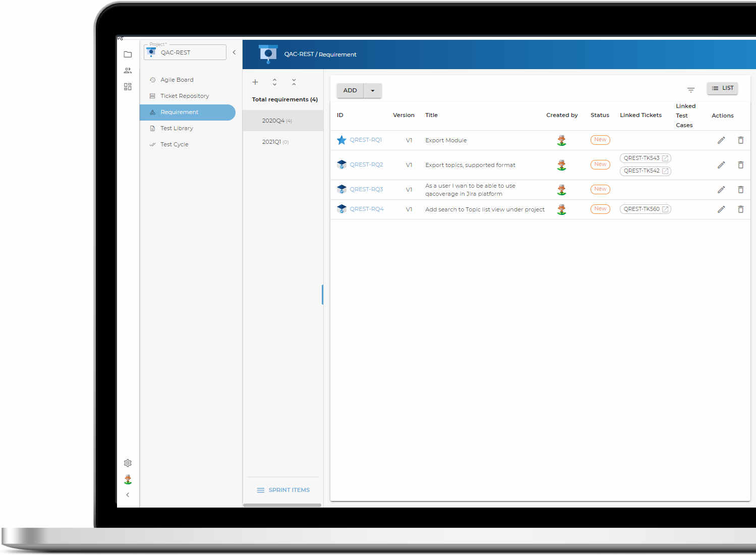Select the Requirement menu item
Screen dimensions: 756x555
pyautogui.click(x=188, y=112)
